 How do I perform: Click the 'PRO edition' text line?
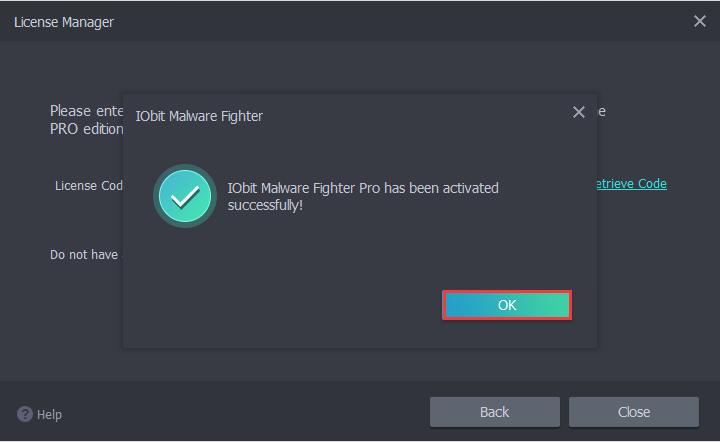pyautogui.click(x=86, y=129)
